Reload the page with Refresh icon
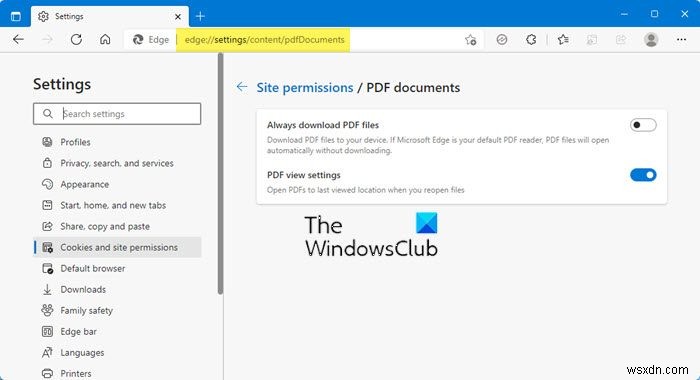Screen dimensions: 700x380 click(x=76, y=40)
